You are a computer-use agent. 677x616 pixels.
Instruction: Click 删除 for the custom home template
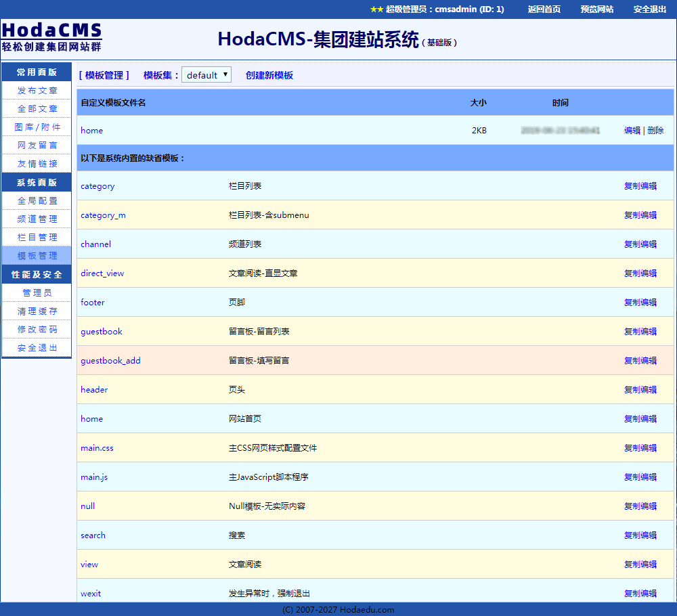click(x=655, y=131)
